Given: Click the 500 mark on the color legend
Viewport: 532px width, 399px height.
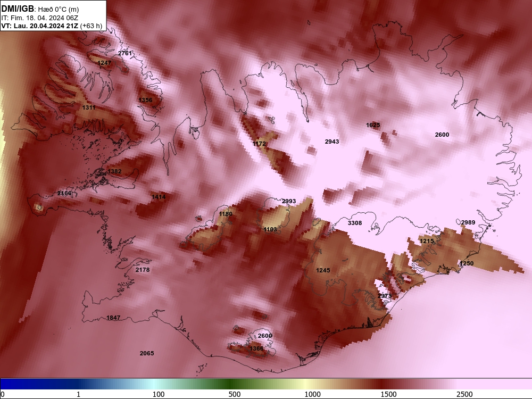Looking at the screenshot, I should pos(235,394).
